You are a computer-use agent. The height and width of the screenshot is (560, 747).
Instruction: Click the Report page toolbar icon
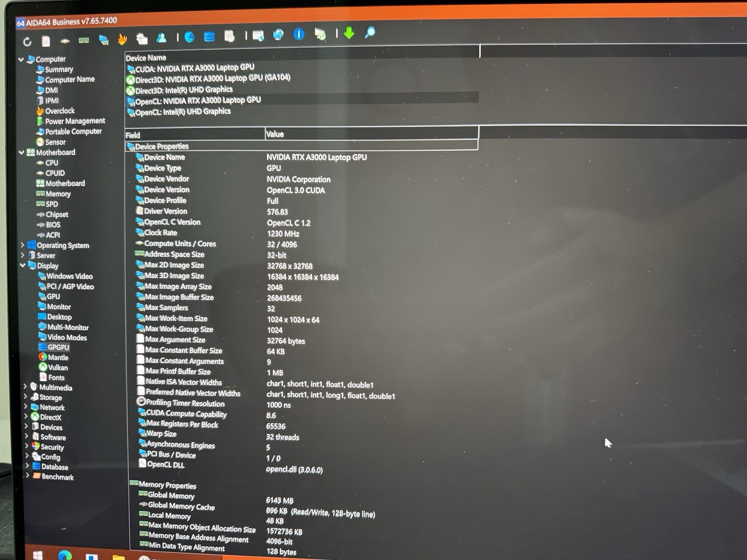46,41
